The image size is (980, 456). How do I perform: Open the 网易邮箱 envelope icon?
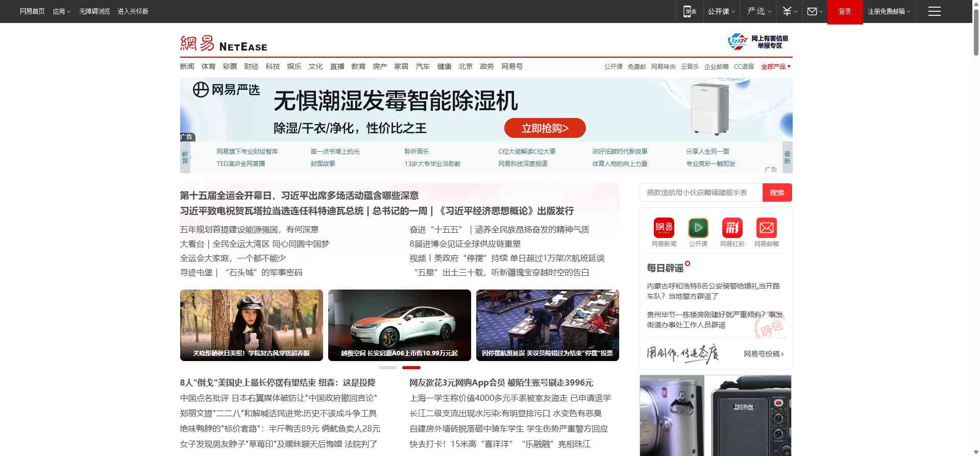[x=766, y=228]
